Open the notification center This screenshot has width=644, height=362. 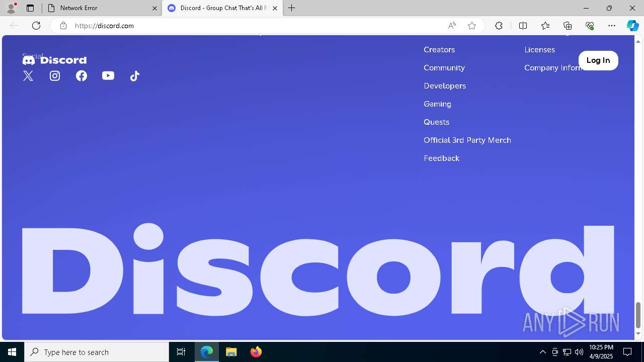coord(627,352)
